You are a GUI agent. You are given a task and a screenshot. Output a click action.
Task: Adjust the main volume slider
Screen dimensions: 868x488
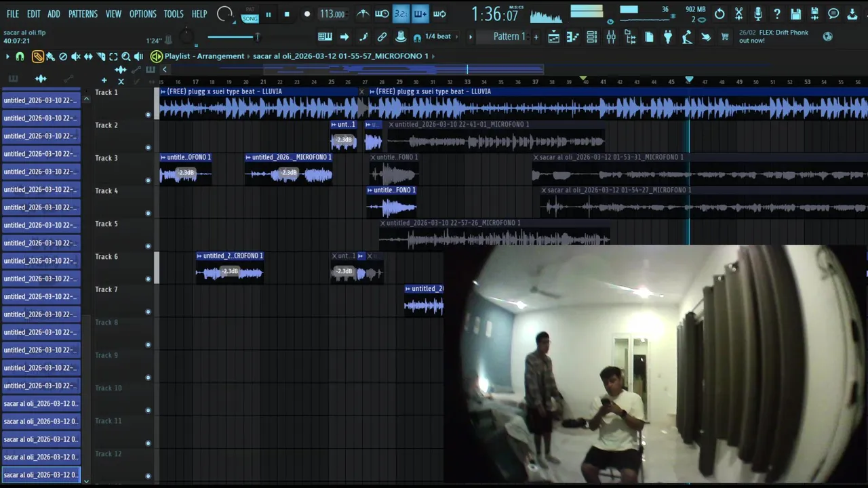pos(234,37)
